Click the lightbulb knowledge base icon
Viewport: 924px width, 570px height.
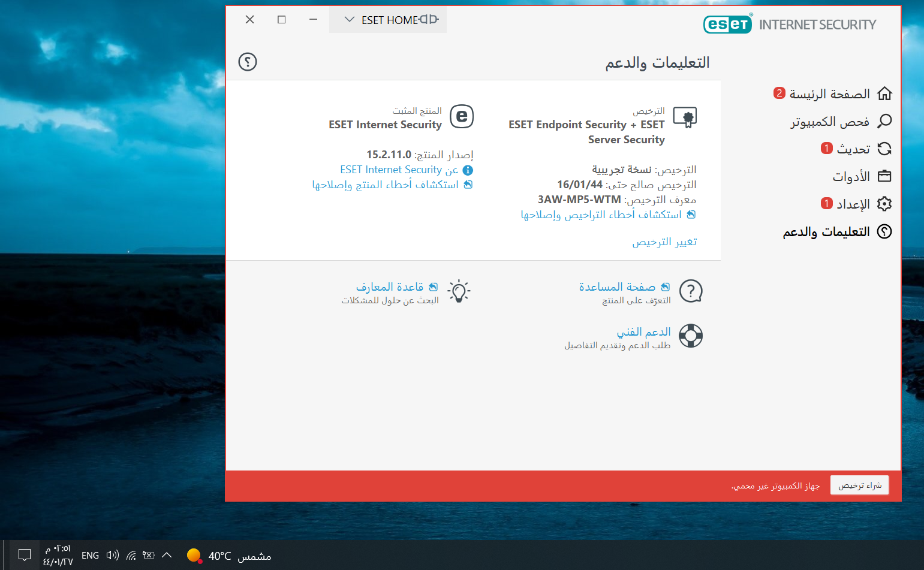point(459,291)
